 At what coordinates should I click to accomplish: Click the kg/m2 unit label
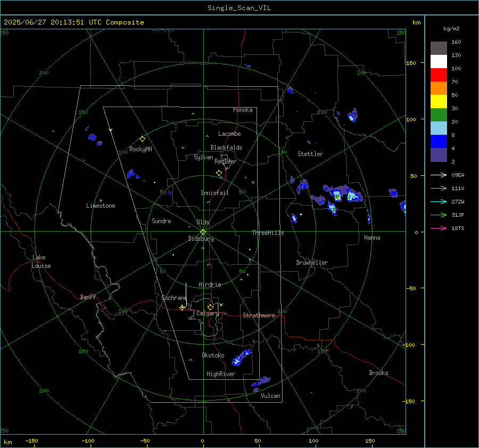(x=451, y=29)
